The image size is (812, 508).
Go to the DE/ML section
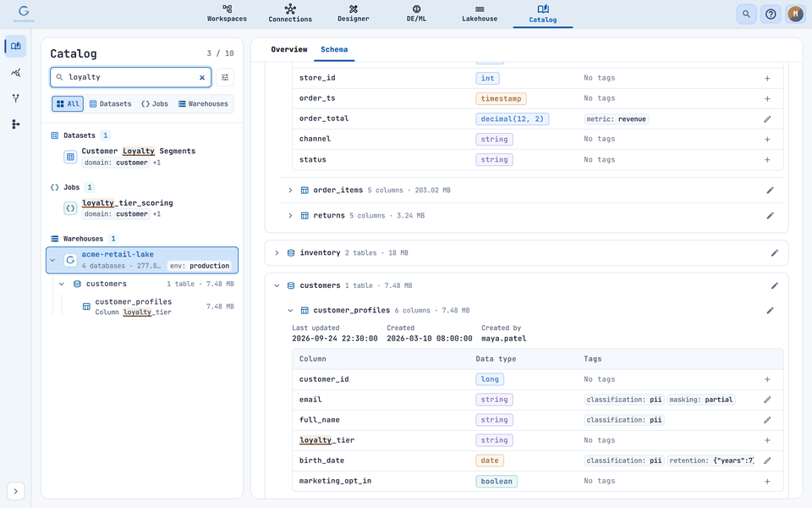click(x=416, y=14)
